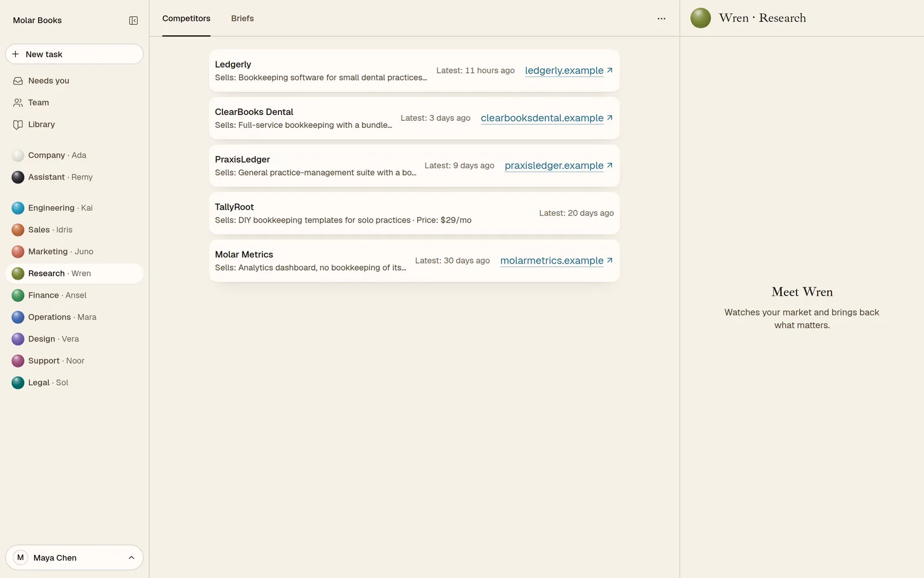Open the Research · Wren sidebar item
Image resolution: width=924 pixels, height=578 pixels.
click(74, 273)
